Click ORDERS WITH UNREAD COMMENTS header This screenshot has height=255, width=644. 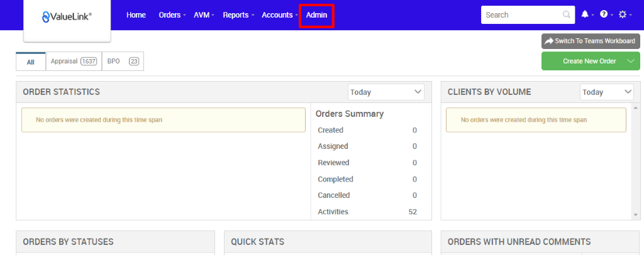pyautogui.click(x=540, y=242)
